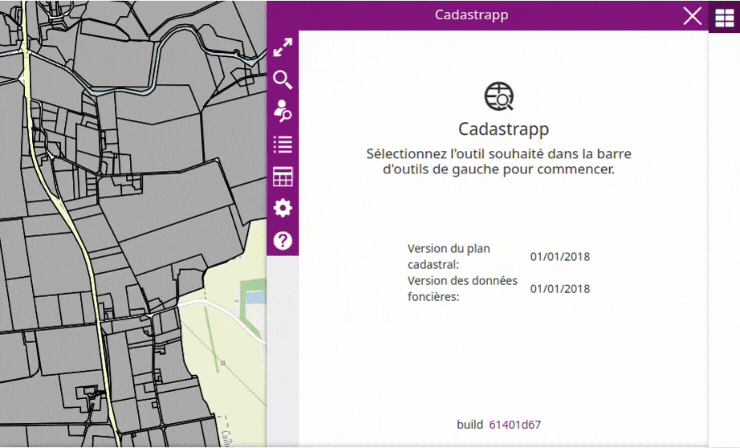740x448 pixels.
Task: Close the Cadastrapp panel with X
Action: click(x=692, y=16)
